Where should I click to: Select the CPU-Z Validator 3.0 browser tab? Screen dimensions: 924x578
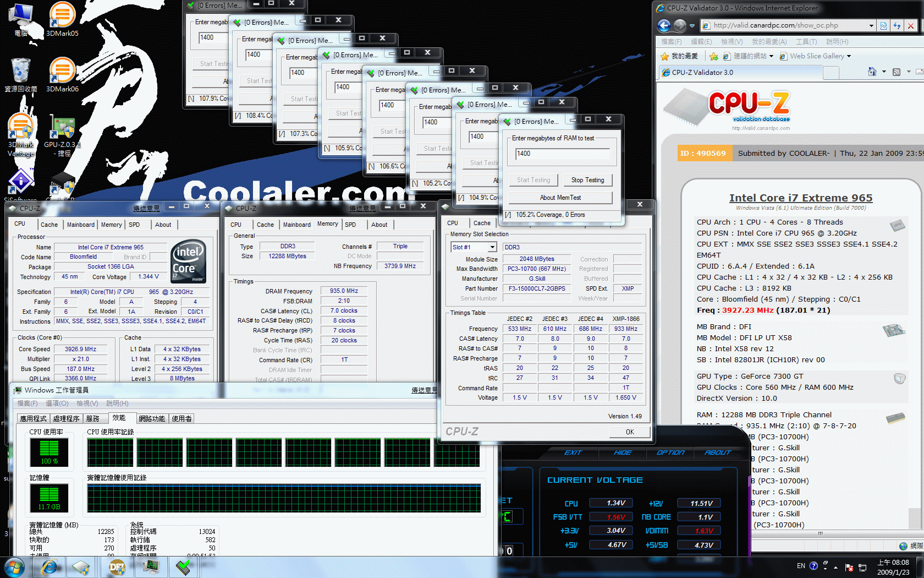click(x=740, y=72)
